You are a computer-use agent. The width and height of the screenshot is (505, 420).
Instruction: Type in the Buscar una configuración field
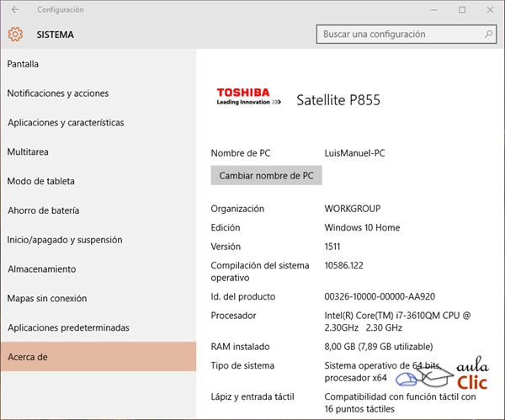tap(400, 35)
